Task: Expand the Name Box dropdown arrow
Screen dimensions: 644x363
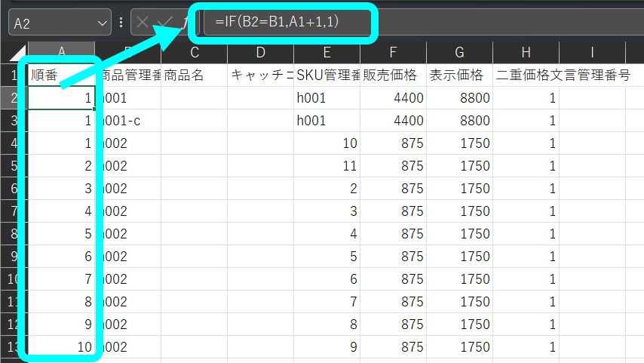Action: coord(103,23)
